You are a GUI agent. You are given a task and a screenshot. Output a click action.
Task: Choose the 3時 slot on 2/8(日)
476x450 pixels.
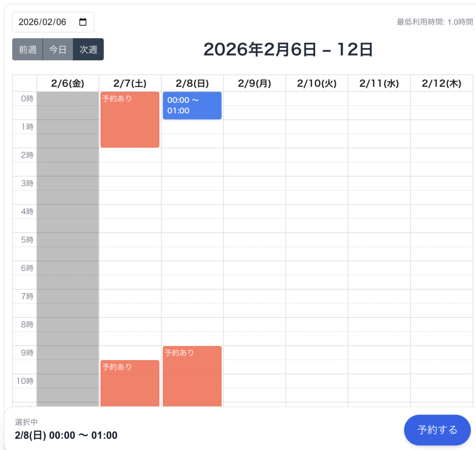(192, 183)
